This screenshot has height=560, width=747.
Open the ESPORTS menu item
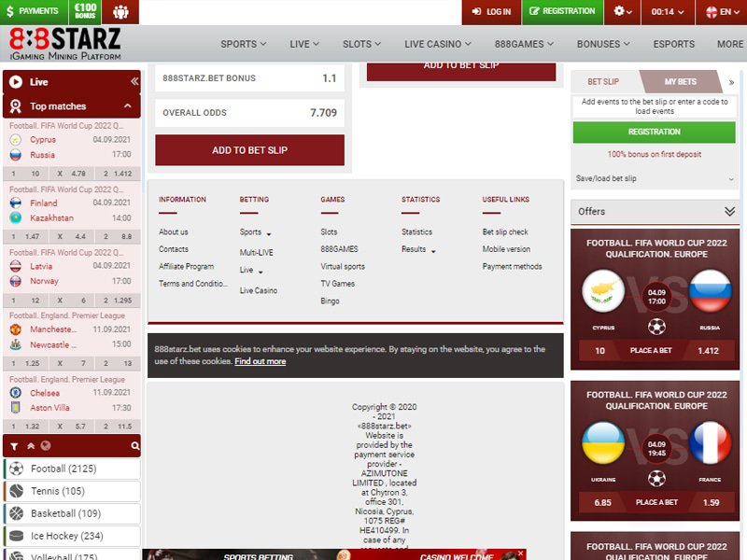coord(673,44)
